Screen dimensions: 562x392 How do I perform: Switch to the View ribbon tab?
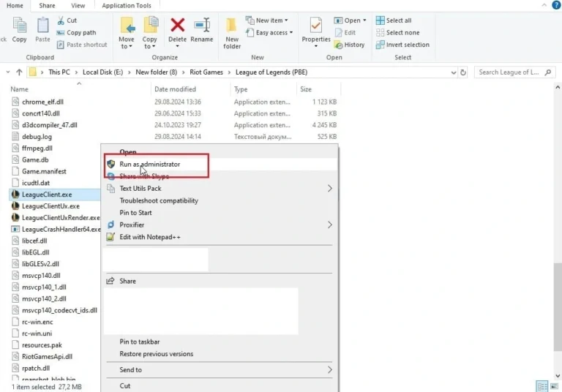(78, 5)
